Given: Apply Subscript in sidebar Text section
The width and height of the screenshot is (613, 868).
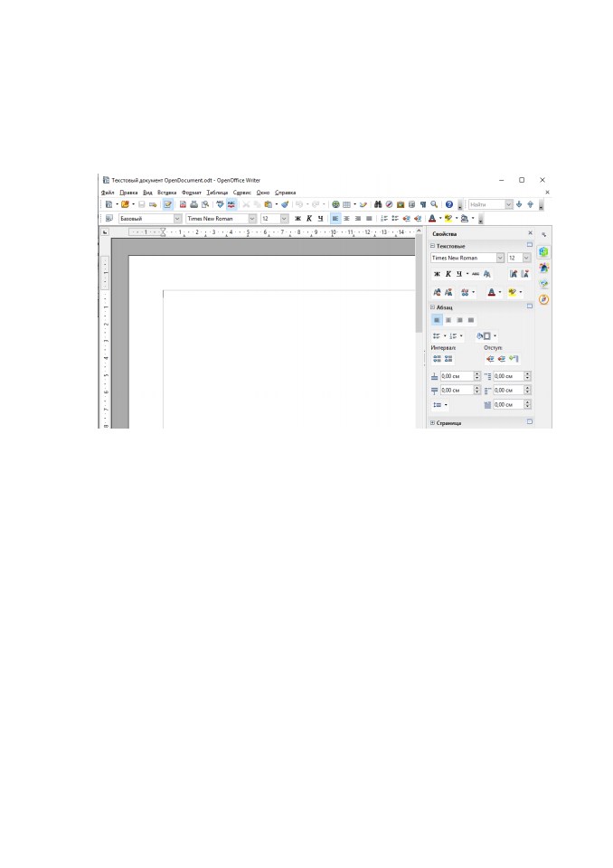Looking at the screenshot, I should (x=448, y=292).
